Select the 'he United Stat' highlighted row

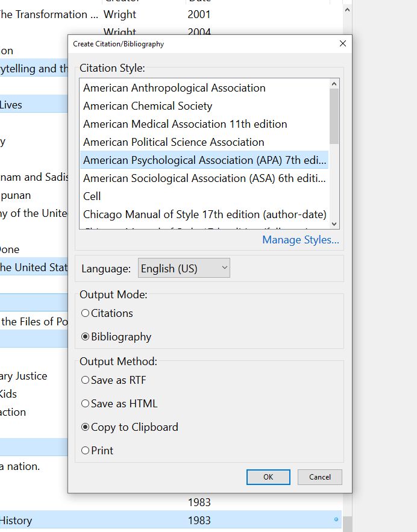coord(34,268)
